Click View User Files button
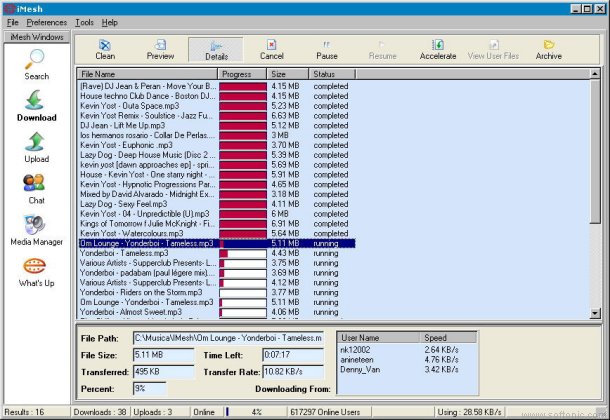 pos(493,49)
